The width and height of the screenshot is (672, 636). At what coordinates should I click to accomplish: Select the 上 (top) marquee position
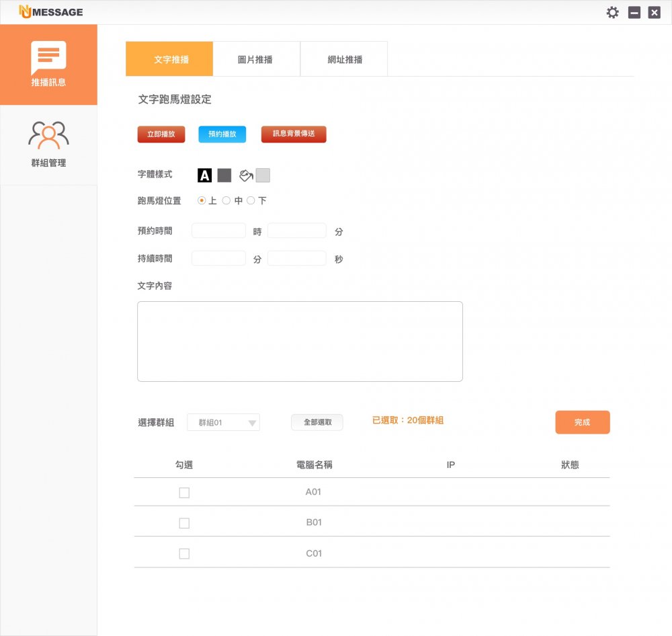point(202,200)
